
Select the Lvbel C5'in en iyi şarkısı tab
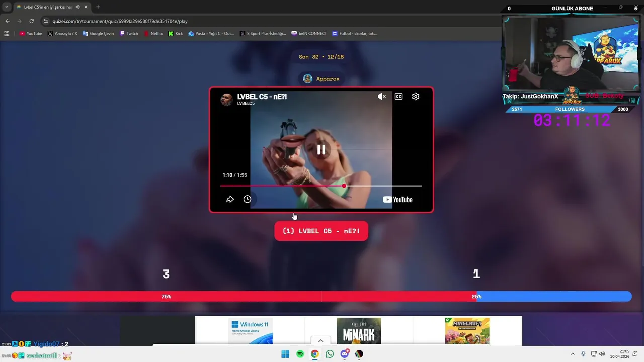coord(48,7)
